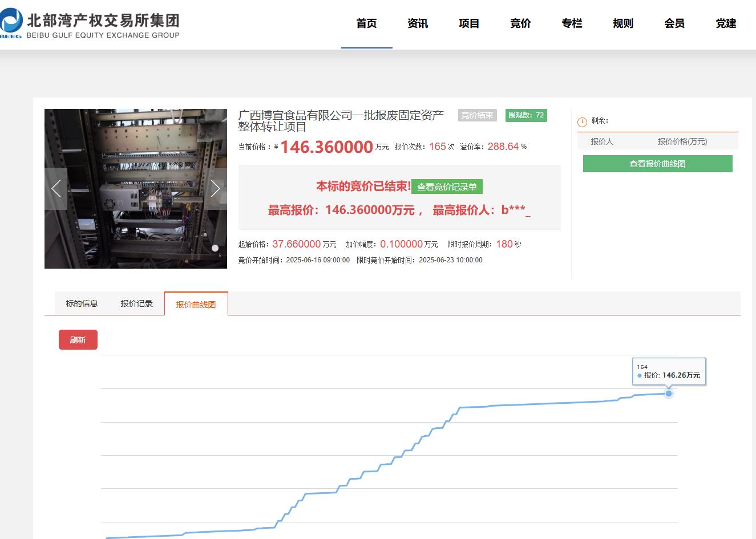Click the 查看报价曲线图 button
The image size is (756, 539).
tap(658, 164)
